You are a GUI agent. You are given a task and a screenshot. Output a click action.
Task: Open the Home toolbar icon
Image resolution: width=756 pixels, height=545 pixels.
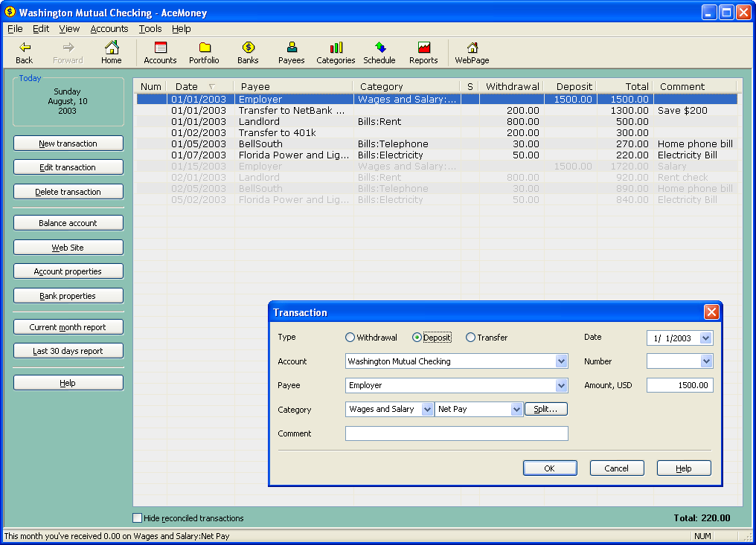pyautogui.click(x=112, y=53)
